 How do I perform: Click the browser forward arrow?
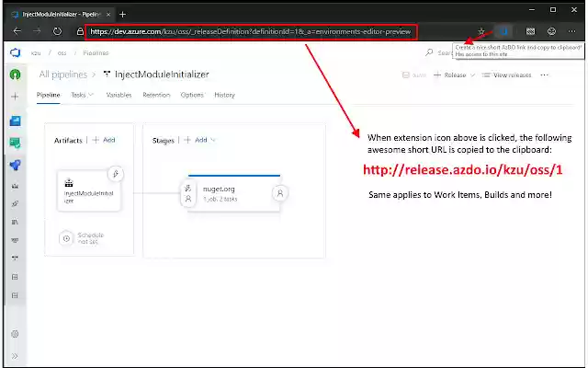[37, 31]
